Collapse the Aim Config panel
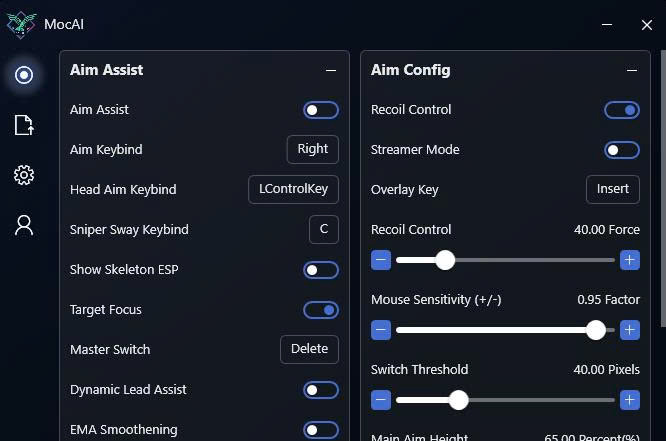Screen dimensions: 666x441 [x=632, y=70]
